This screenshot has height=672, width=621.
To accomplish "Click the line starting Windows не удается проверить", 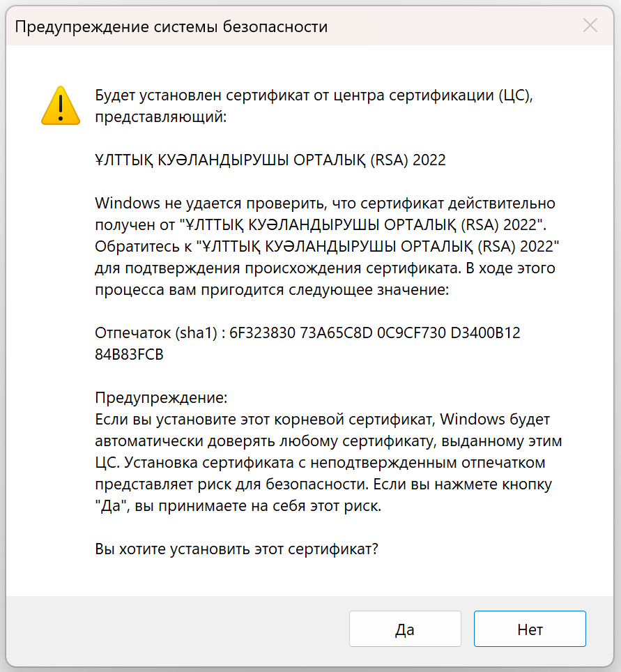I will (x=325, y=203).
